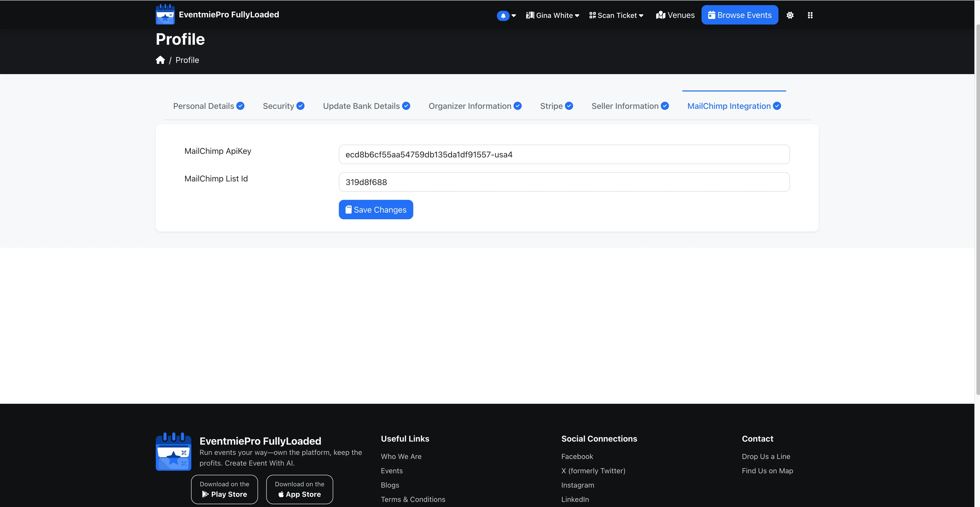Open the footer Blogs link
The image size is (980, 507).
coord(390,485)
